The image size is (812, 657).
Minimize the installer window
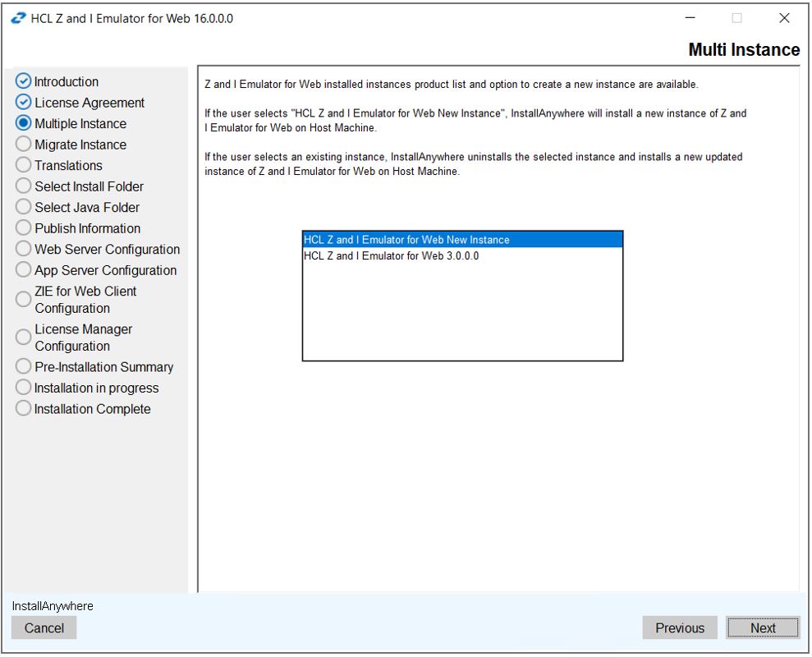coord(690,18)
